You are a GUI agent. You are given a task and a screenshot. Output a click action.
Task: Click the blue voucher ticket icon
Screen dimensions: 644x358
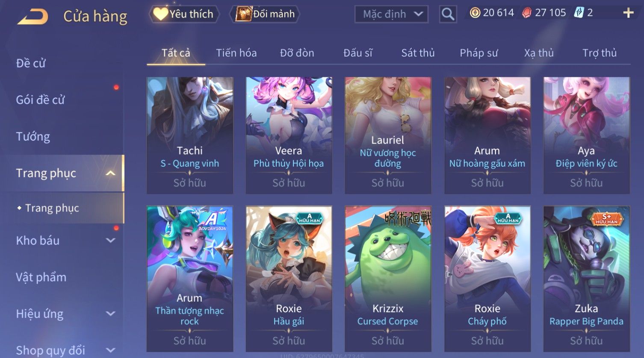[x=579, y=13]
